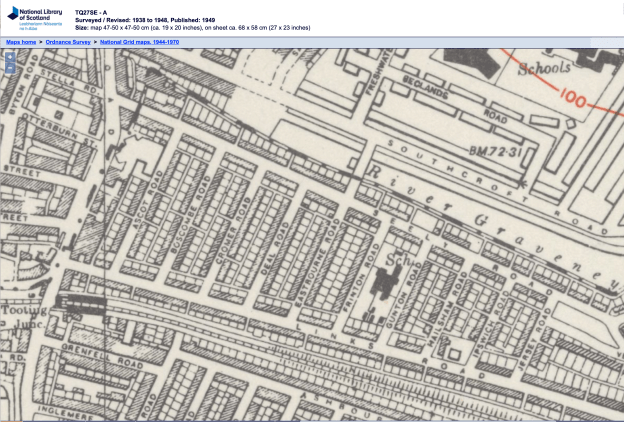Click the National Library of Scotland logo
Screen dimensions: 624x422
(33, 17)
